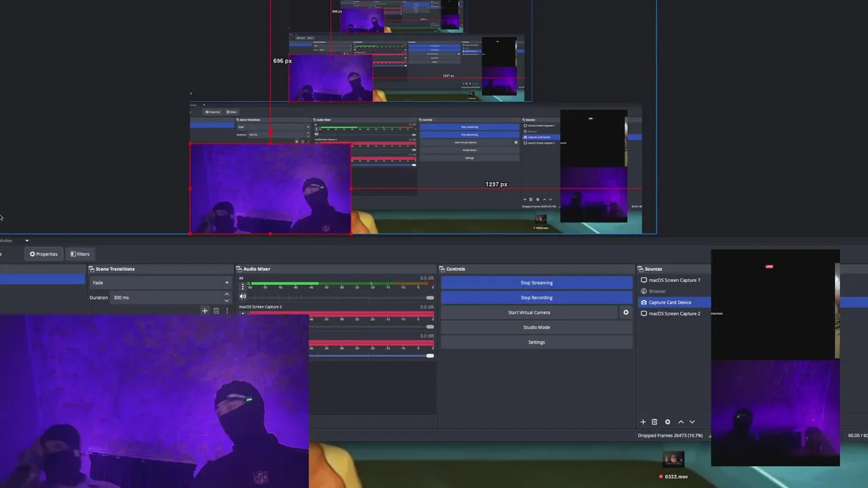Click the Controls dock icon
This screenshot has width=868, height=488.
tap(441, 269)
